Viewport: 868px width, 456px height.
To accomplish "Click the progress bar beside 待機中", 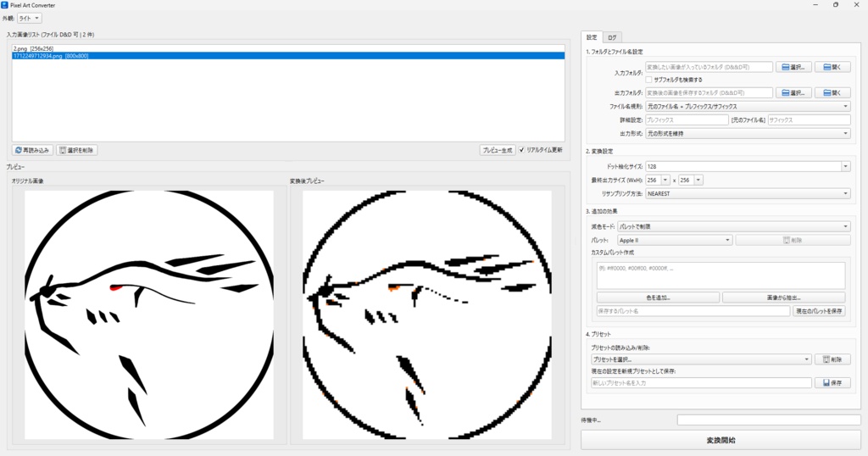I will click(x=768, y=420).
